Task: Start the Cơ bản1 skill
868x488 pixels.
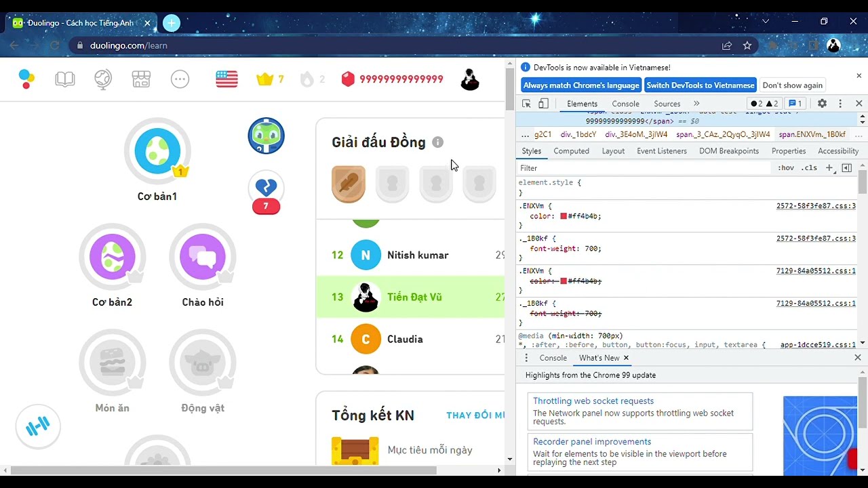Action: [x=157, y=150]
